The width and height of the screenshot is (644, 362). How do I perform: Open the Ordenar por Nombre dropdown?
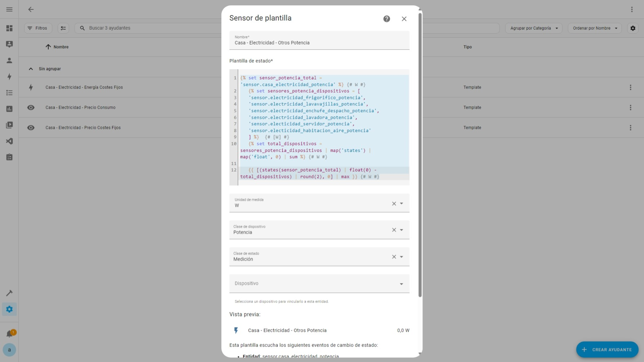pos(594,28)
